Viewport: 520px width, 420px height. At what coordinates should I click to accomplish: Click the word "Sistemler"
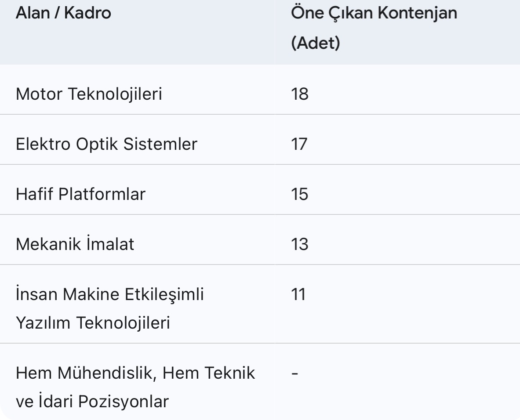[x=160, y=144]
